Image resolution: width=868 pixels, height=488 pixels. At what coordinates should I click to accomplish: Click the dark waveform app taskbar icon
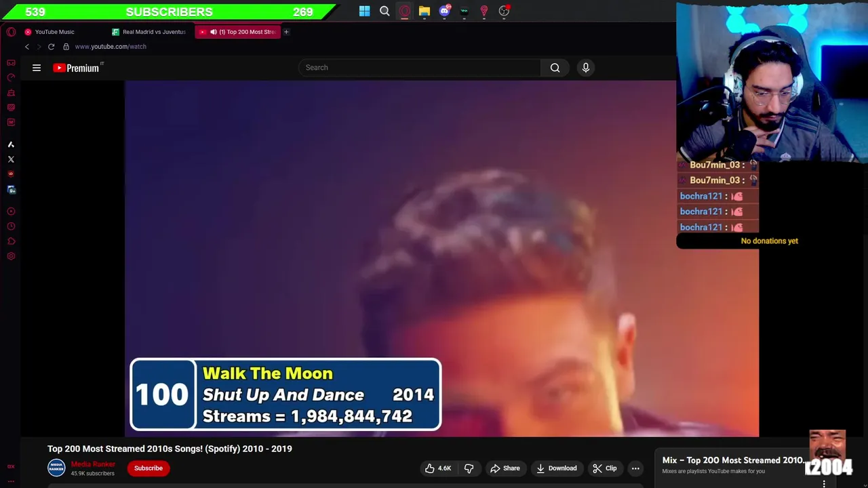[x=464, y=11]
